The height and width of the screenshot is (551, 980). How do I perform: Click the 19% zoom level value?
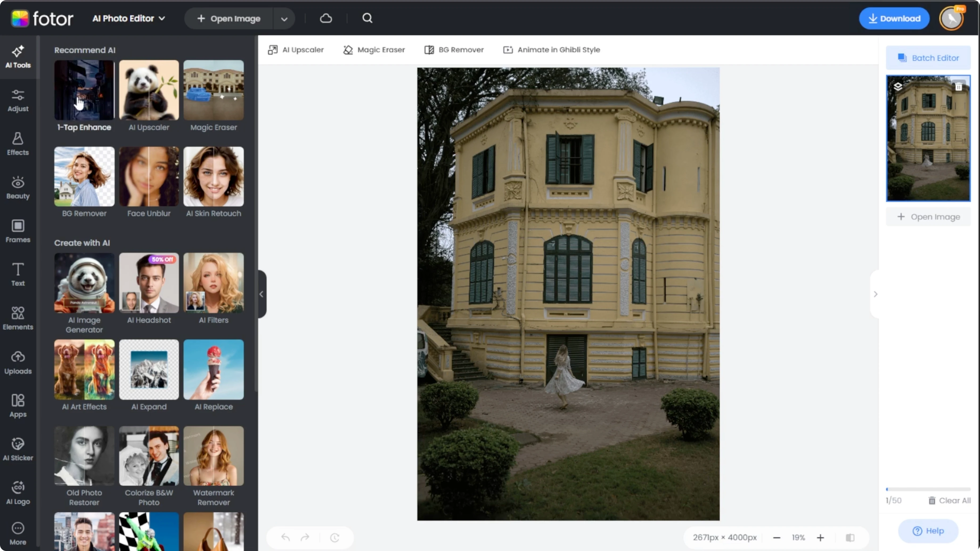pos(798,537)
